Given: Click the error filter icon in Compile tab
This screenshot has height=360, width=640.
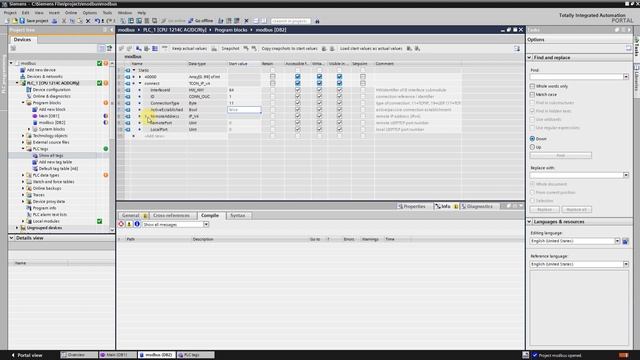Looking at the screenshot, I should (121, 224).
